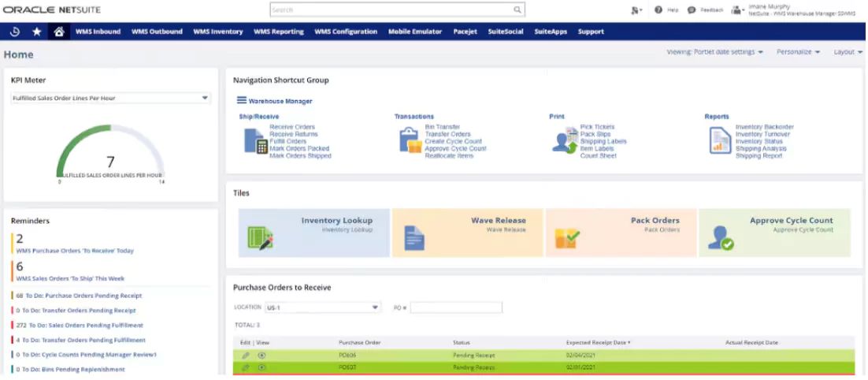Click the Transactions clipboard box icon
Viewport: 868px width, 380px height.
[410, 140]
